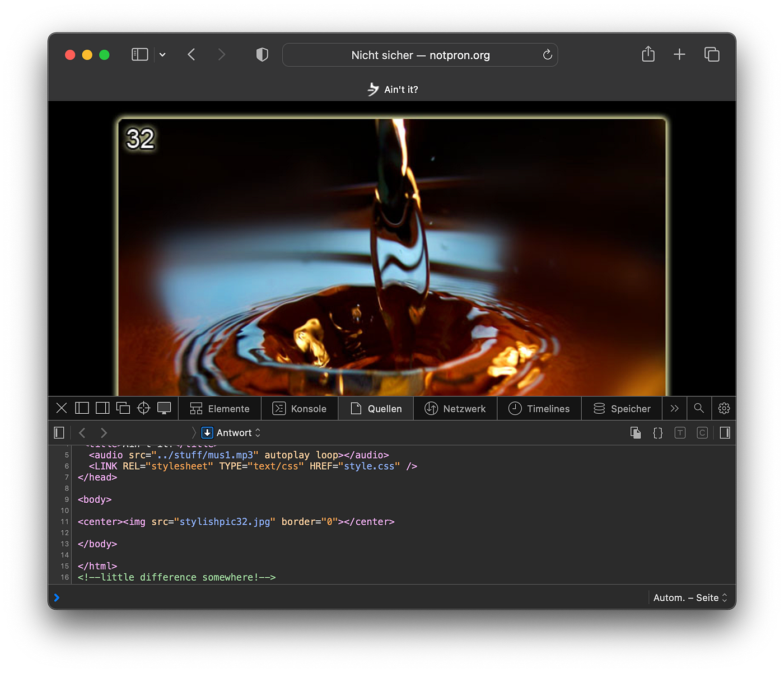Toggle the right details sidebar in Quellen
The width and height of the screenshot is (784, 673).
click(725, 433)
